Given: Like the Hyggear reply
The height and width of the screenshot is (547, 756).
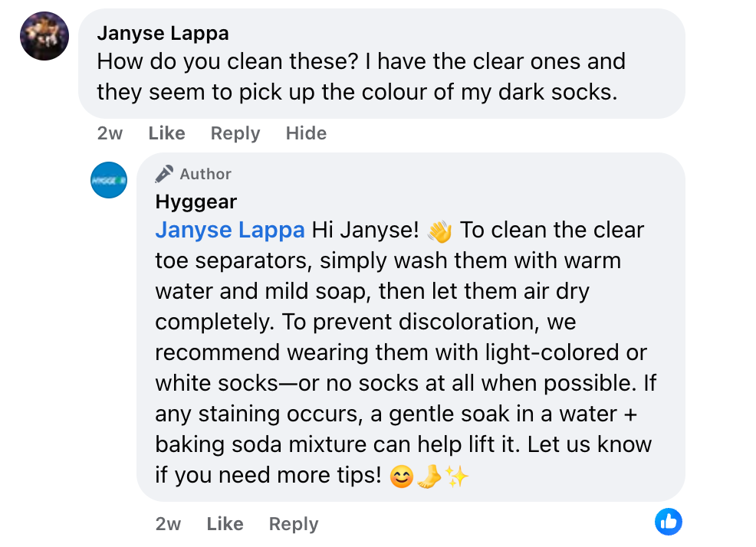Looking at the screenshot, I should tap(225, 524).
